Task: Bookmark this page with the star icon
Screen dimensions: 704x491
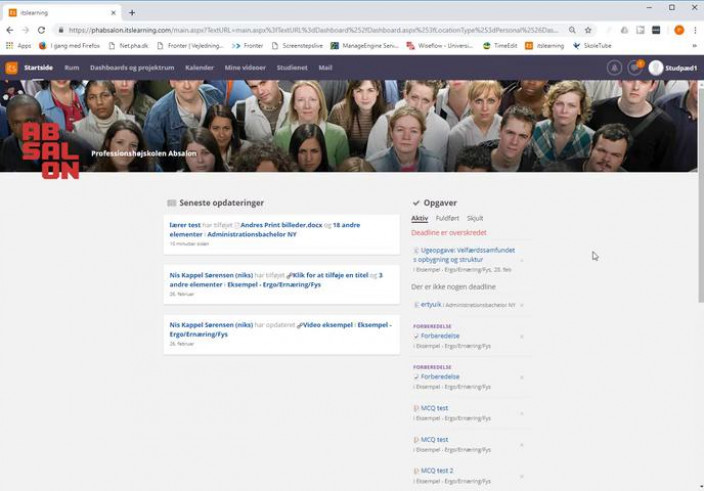Action: (x=588, y=30)
